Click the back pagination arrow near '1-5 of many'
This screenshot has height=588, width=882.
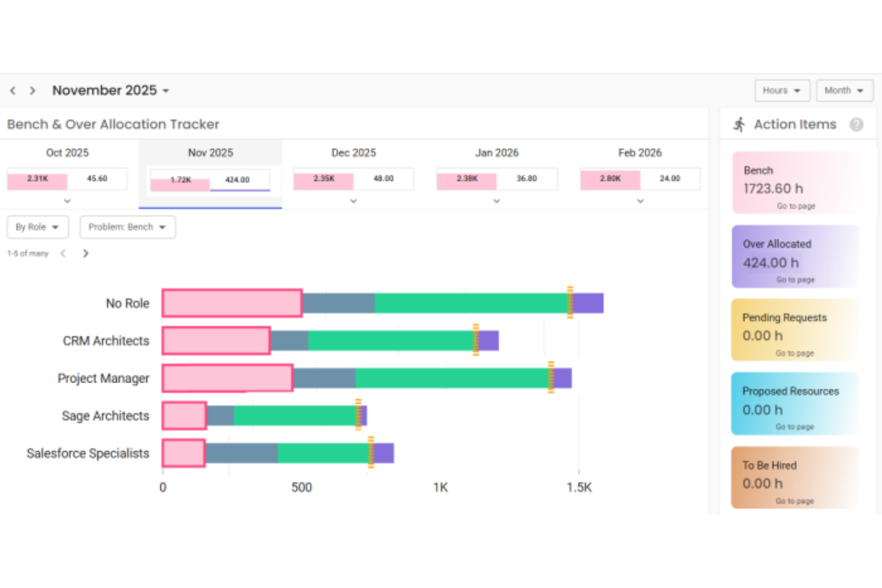63,253
